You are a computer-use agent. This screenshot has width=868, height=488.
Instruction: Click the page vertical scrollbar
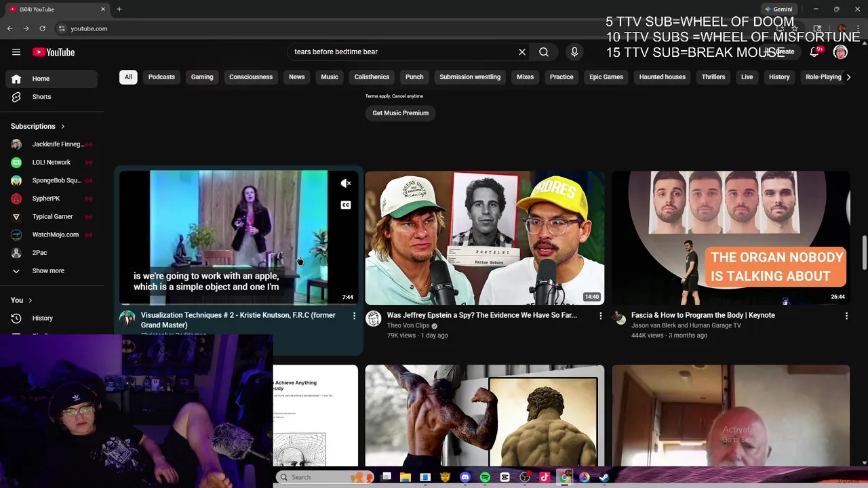point(863,253)
